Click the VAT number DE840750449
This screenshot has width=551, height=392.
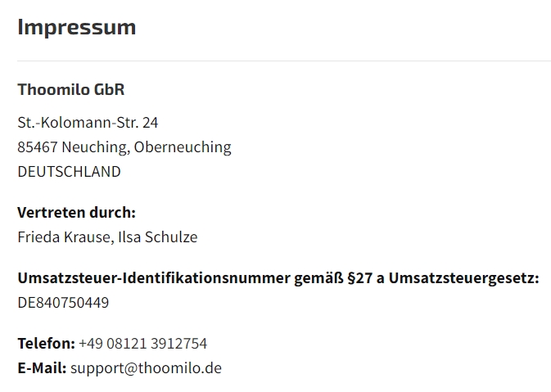[x=63, y=303]
